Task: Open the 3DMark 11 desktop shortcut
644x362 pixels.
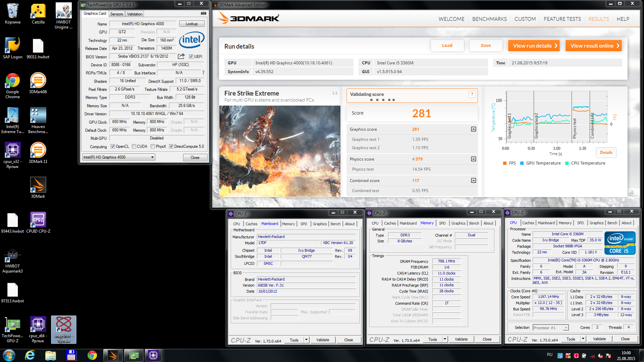Action: 38,153
